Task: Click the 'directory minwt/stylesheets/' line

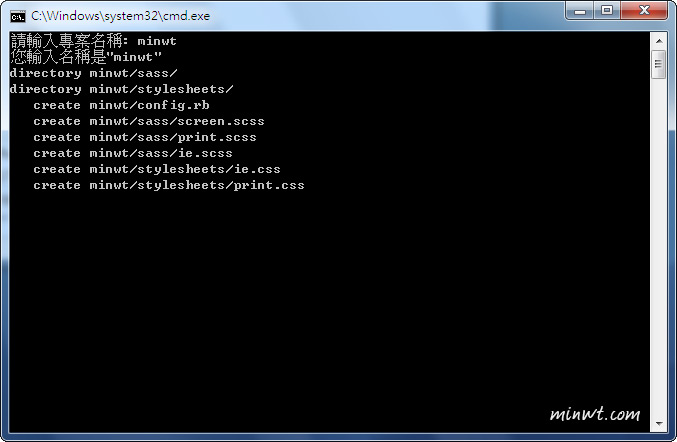Action: pos(122,89)
